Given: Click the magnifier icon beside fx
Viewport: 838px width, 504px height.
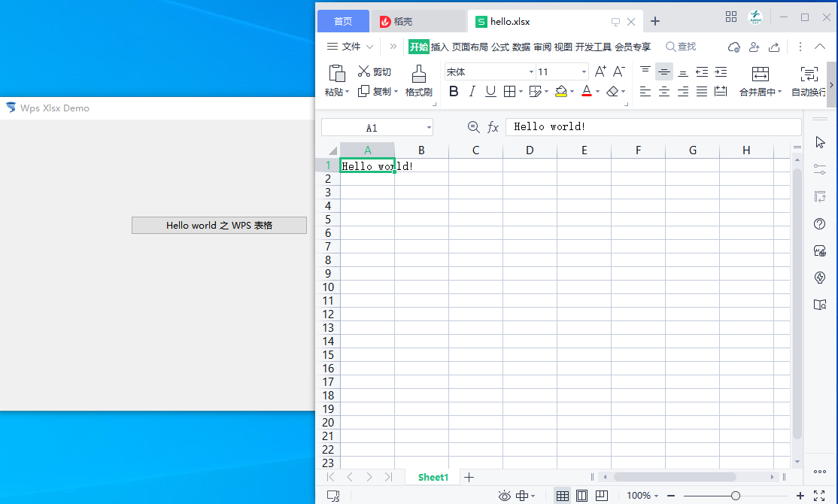Looking at the screenshot, I should (473, 126).
